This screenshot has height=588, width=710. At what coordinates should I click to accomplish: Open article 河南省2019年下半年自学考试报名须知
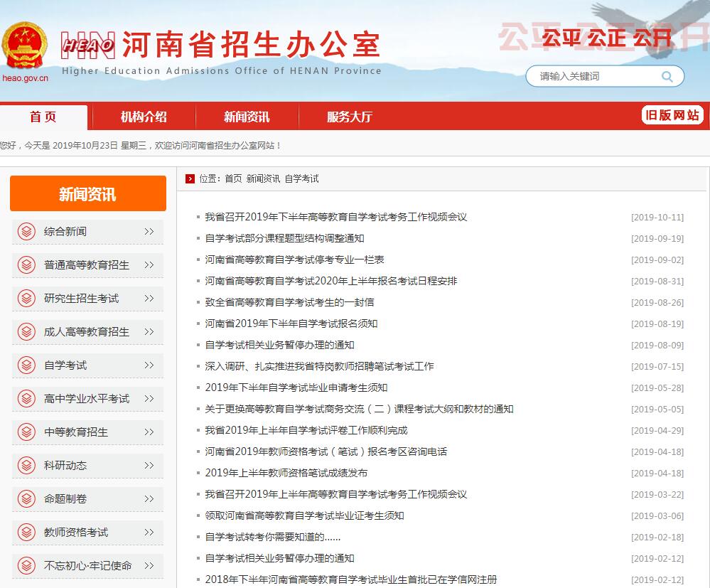(291, 324)
